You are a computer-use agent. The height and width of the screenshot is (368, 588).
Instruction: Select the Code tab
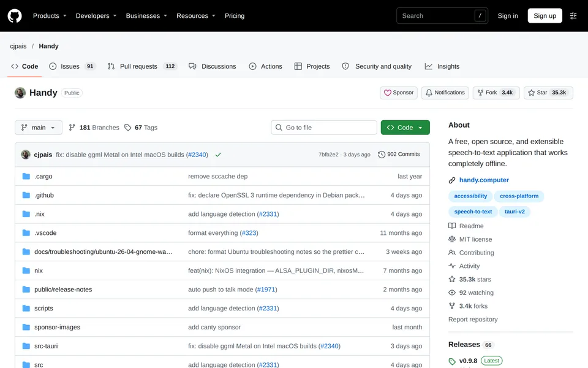pyautogui.click(x=24, y=66)
